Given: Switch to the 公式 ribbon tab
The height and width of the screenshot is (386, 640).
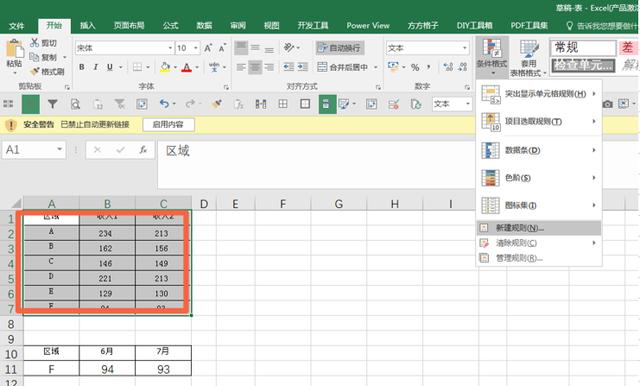Looking at the screenshot, I should (170, 26).
